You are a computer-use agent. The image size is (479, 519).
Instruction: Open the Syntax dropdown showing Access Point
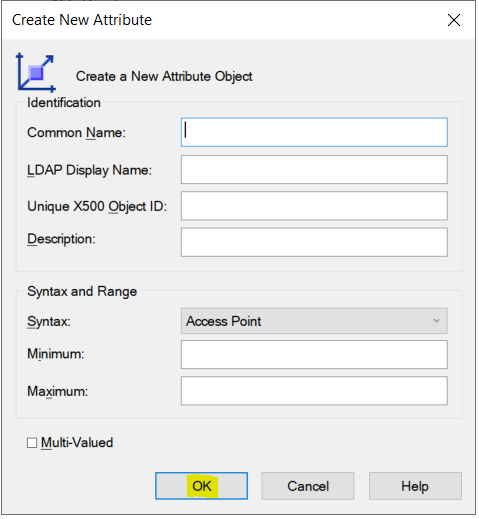tap(314, 321)
